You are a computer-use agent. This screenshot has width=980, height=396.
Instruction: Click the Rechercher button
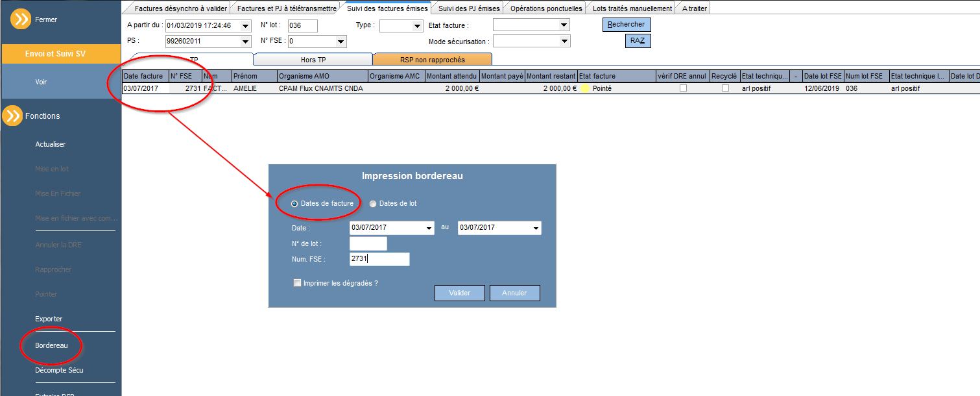pyautogui.click(x=627, y=25)
